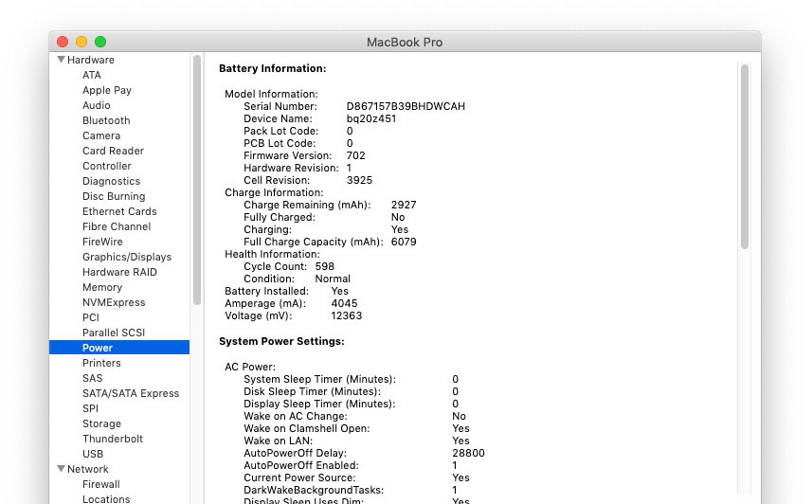Click the details pane scrollbar thumb
Image resolution: width=812 pixels, height=504 pixels.
click(x=745, y=156)
